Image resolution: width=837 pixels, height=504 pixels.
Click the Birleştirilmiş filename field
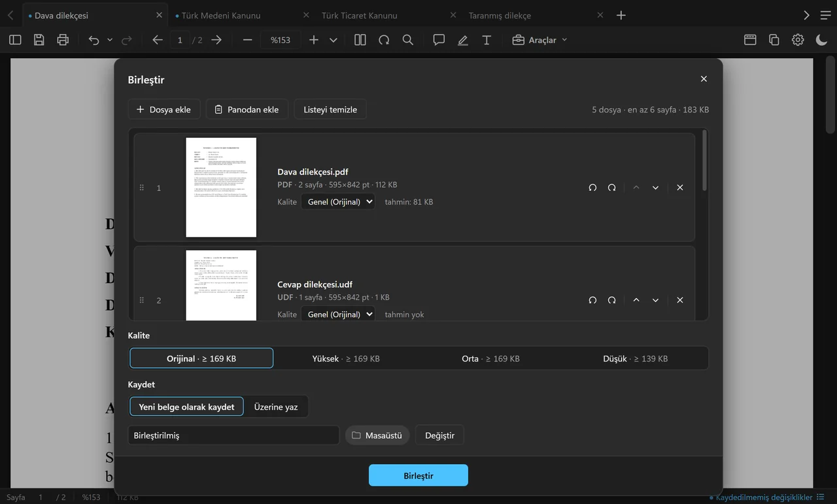pyautogui.click(x=233, y=435)
